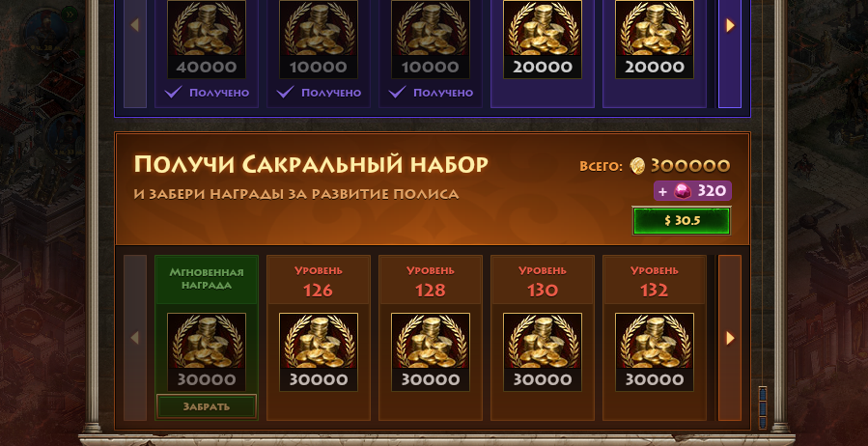Image resolution: width=868 pixels, height=446 pixels.
Task: Click the 'Получено' checkmark under the first 10000 reward
Action: (285, 92)
